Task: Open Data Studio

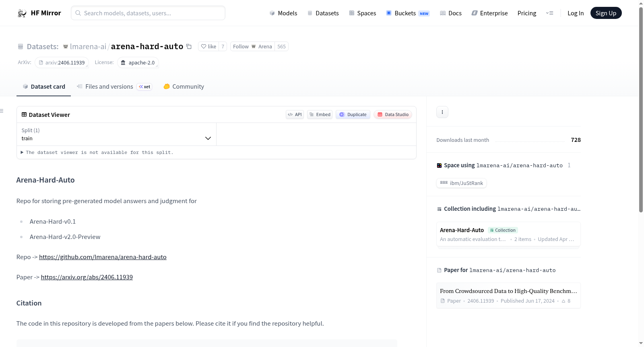Action: click(393, 114)
